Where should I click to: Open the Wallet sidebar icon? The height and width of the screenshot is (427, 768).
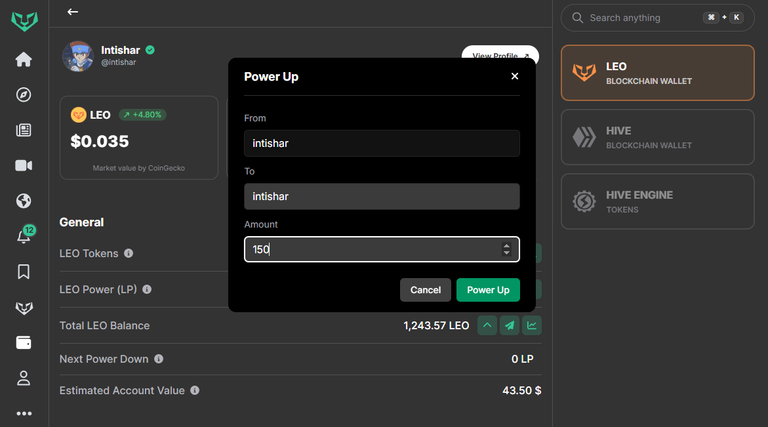pos(24,342)
